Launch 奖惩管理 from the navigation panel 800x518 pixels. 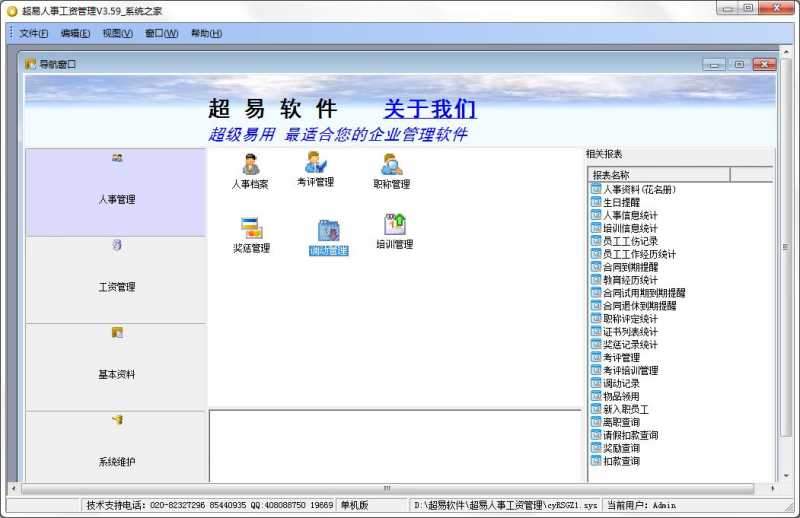(x=251, y=230)
